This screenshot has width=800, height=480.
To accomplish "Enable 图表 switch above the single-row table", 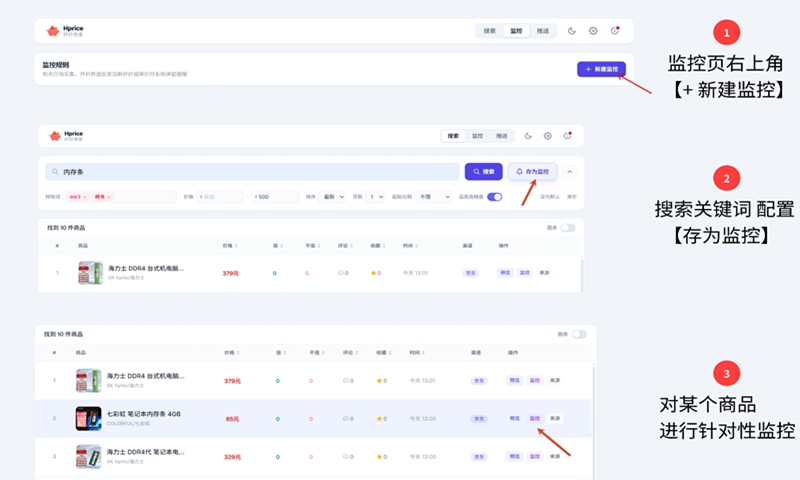I will pyautogui.click(x=568, y=228).
